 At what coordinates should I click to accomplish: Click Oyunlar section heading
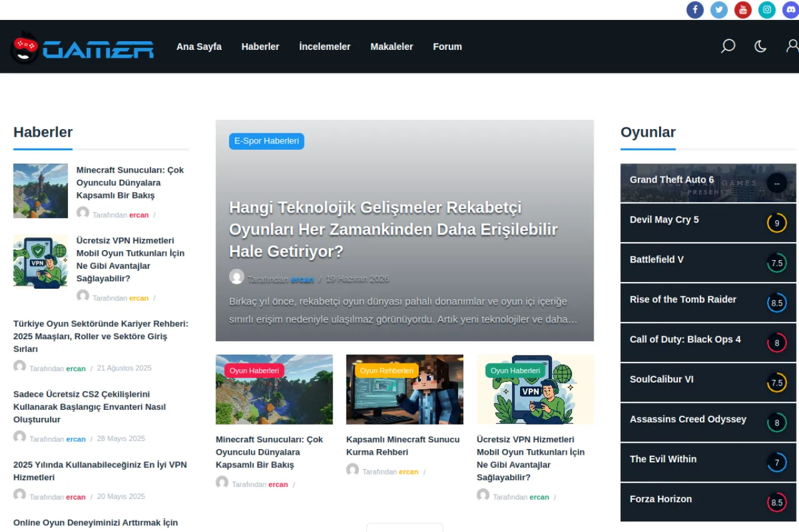coord(648,132)
